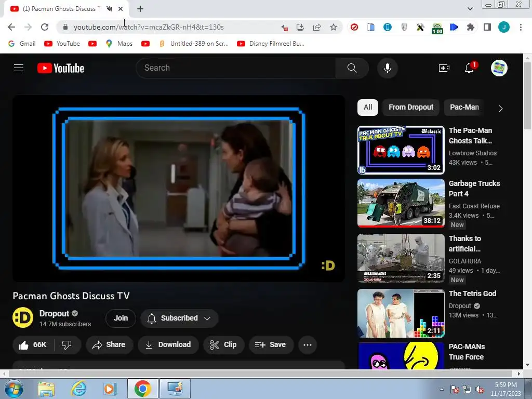Open the Dropout channel name link
Viewport: 532px width, 399px height.
pos(54,313)
